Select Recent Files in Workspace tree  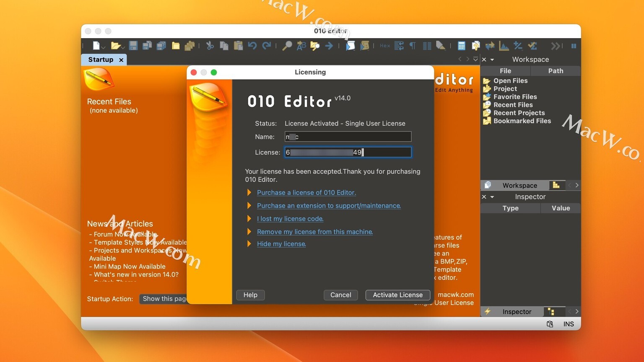(513, 105)
